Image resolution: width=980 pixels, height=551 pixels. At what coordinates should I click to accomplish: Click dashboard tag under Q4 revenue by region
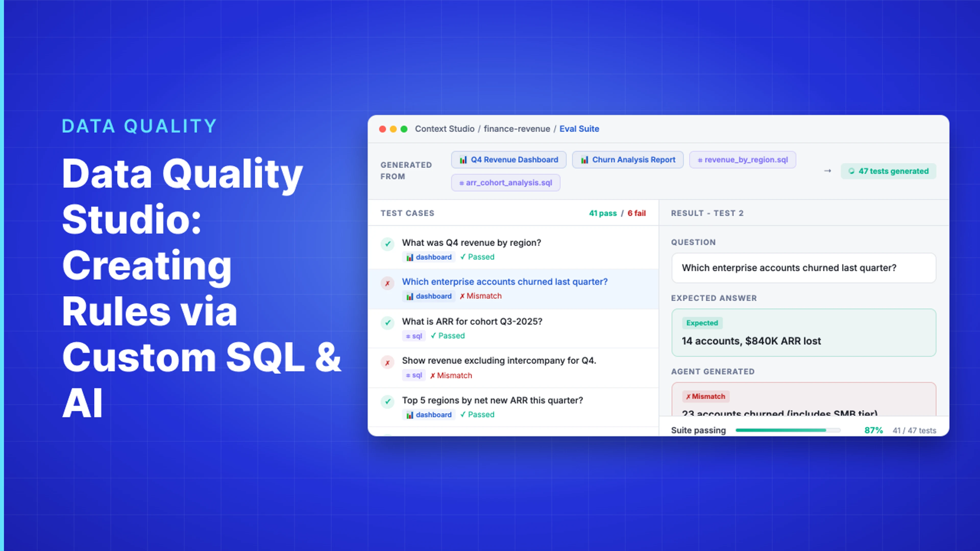click(x=429, y=257)
